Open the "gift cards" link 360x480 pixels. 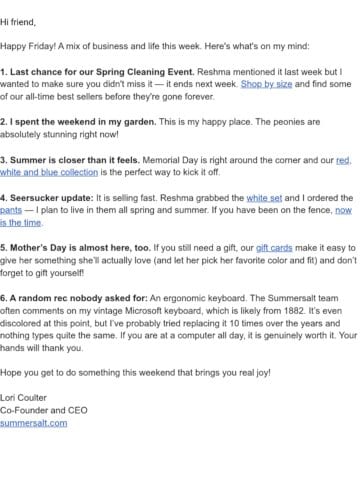tap(274, 248)
